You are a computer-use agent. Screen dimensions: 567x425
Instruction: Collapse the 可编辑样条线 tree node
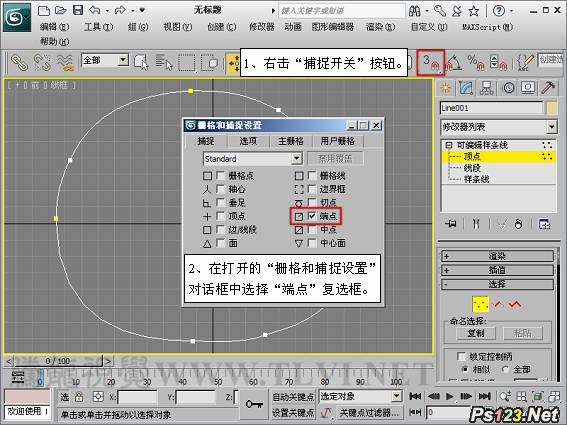(x=449, y=145)
